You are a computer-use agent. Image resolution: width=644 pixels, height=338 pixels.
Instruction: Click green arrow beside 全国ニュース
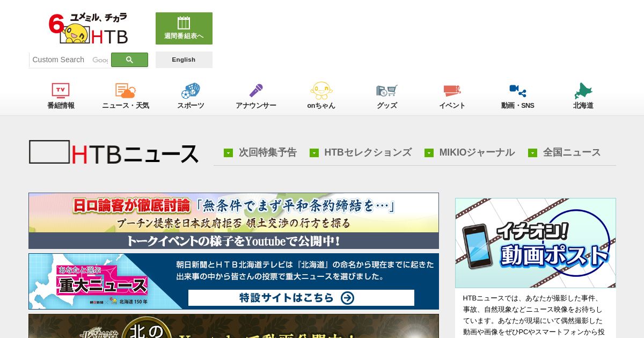pos(532,153)
